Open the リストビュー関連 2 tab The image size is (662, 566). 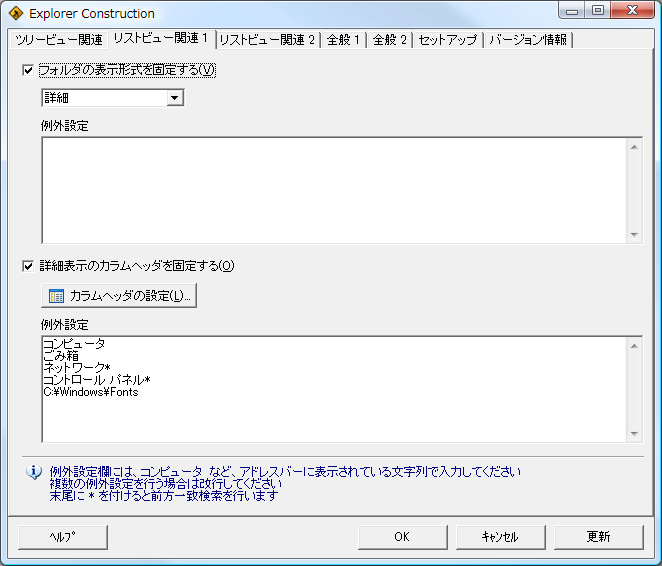click(268, 40)
